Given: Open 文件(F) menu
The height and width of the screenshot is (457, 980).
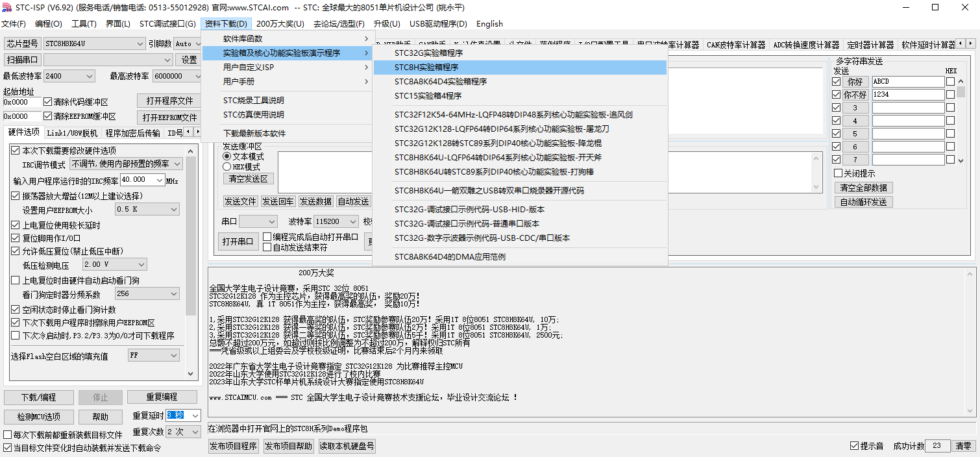Looking at the screenshot, I should click(x=14, y=24).
